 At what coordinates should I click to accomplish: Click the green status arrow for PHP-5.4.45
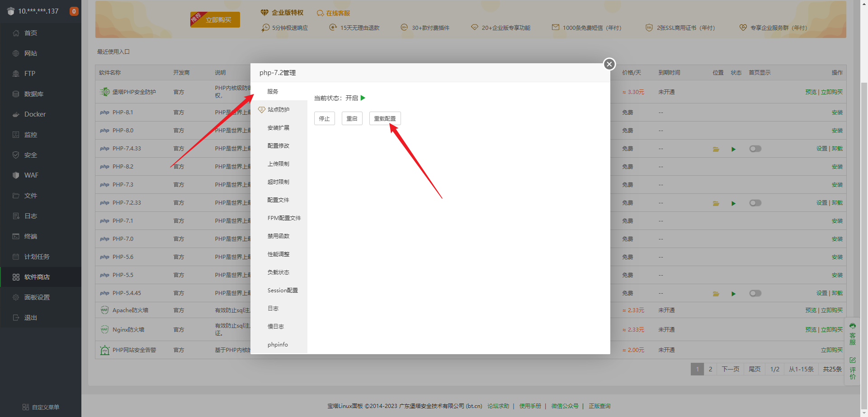tap(733, 294)
